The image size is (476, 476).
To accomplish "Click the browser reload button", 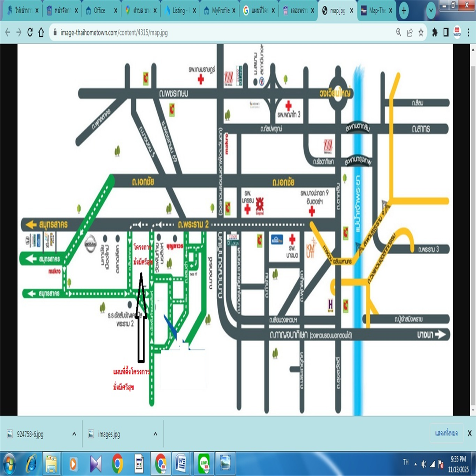I will point(30,32).
